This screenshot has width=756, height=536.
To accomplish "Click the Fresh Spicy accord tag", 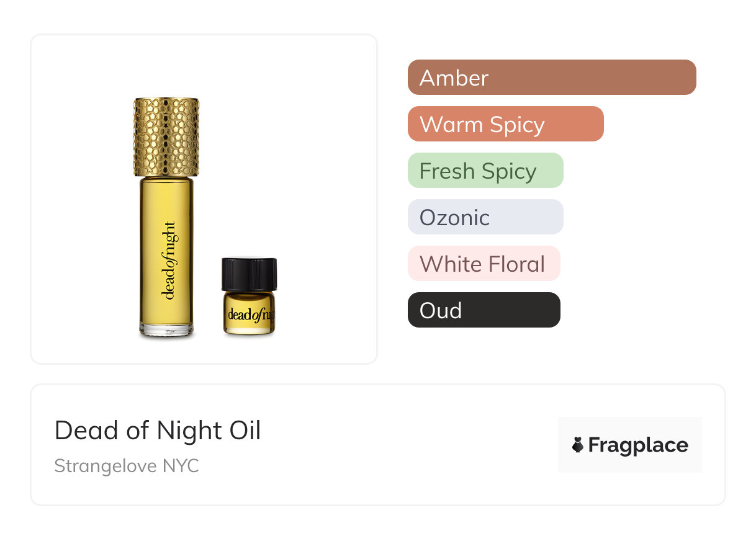I will point(485,171).
